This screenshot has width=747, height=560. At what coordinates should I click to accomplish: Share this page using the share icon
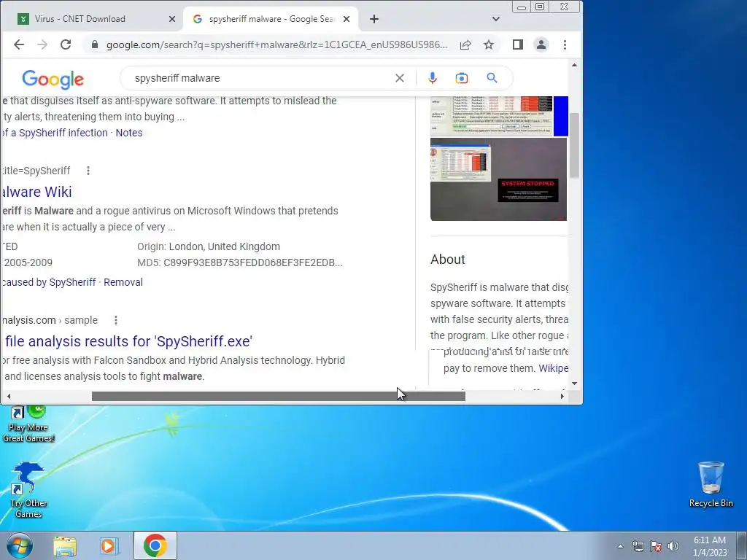pos(465,44)
